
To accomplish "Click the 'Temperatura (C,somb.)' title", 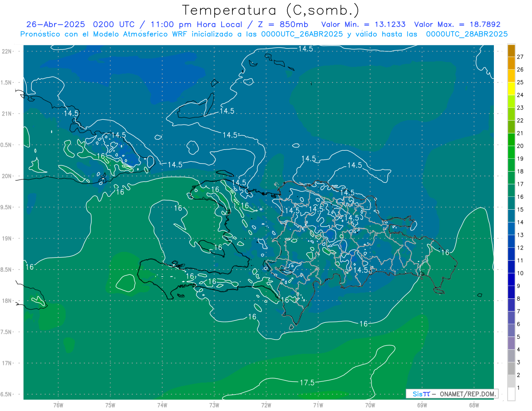I will (271, 10).
